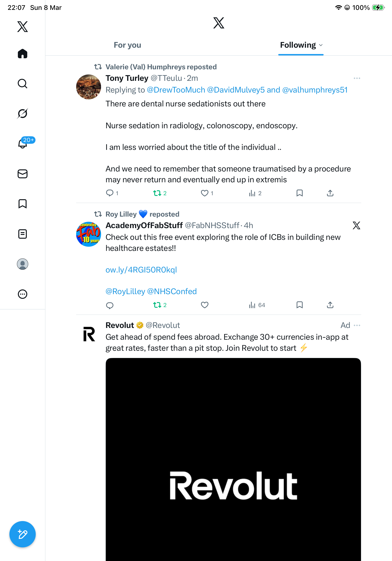Switch to the For you tab
Image resolution: width=392 pixels, height=561 pixels.
click(x=127, y=45)
